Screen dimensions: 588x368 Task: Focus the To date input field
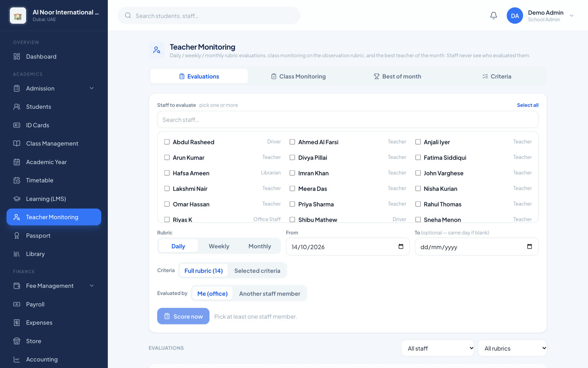[476, 247]
